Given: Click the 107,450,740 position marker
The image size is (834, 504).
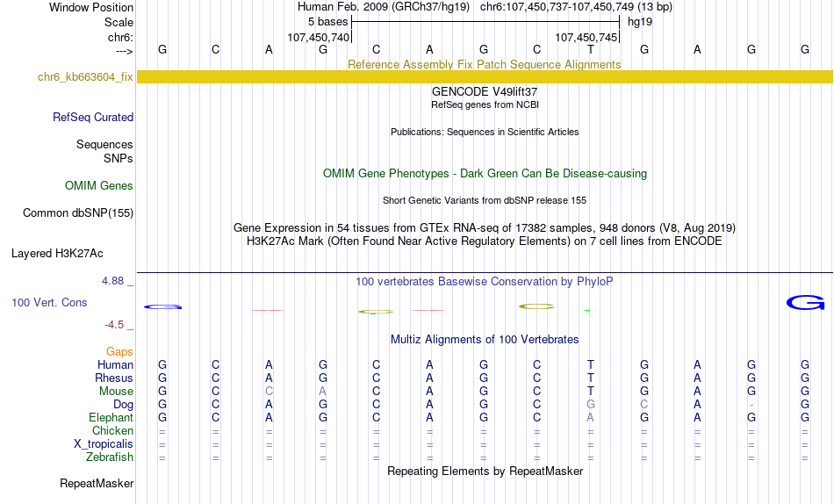Looking at the screenshot, I should pos(318,37).
